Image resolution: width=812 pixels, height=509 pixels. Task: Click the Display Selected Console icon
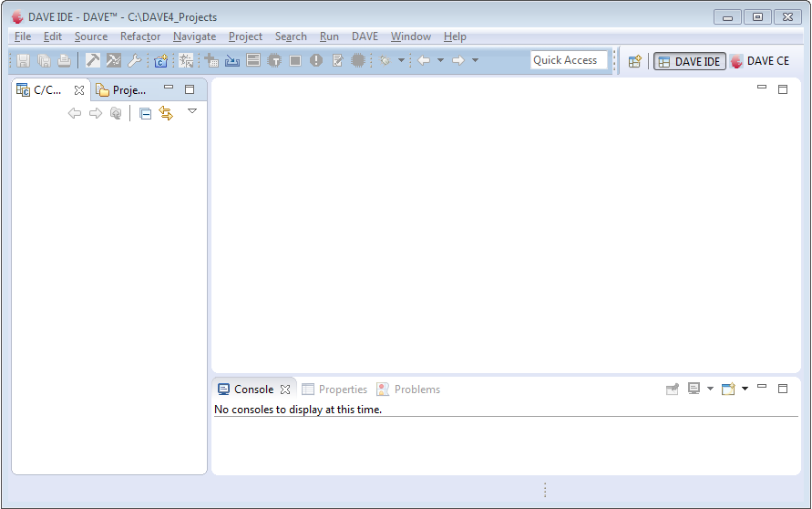tap(694, 389)
